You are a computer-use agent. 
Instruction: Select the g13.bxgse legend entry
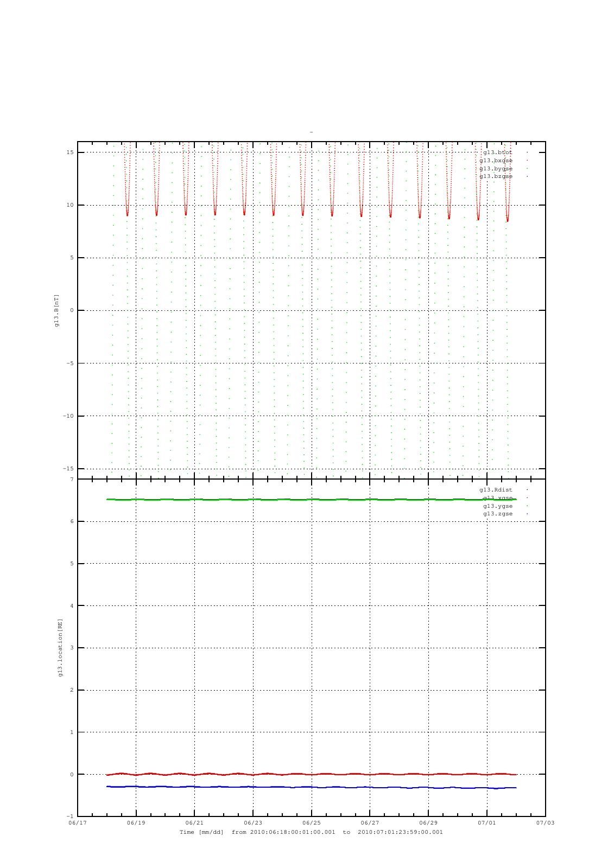point(496,161)
